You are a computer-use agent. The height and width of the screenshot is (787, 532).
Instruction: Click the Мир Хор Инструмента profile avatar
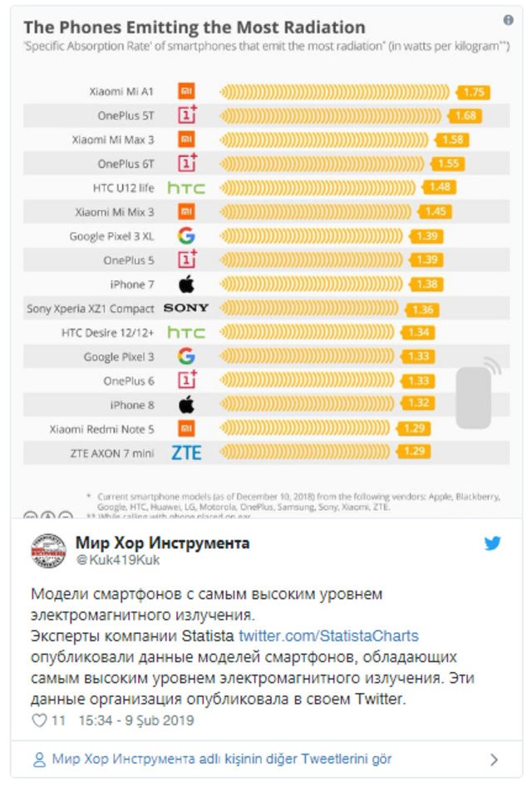pos(48,552)
